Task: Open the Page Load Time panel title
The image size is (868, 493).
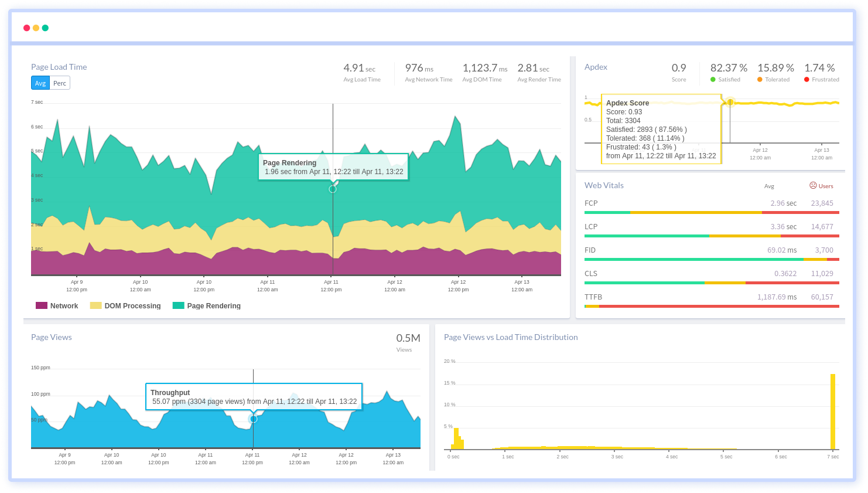Action: click(x=59, y=67)
